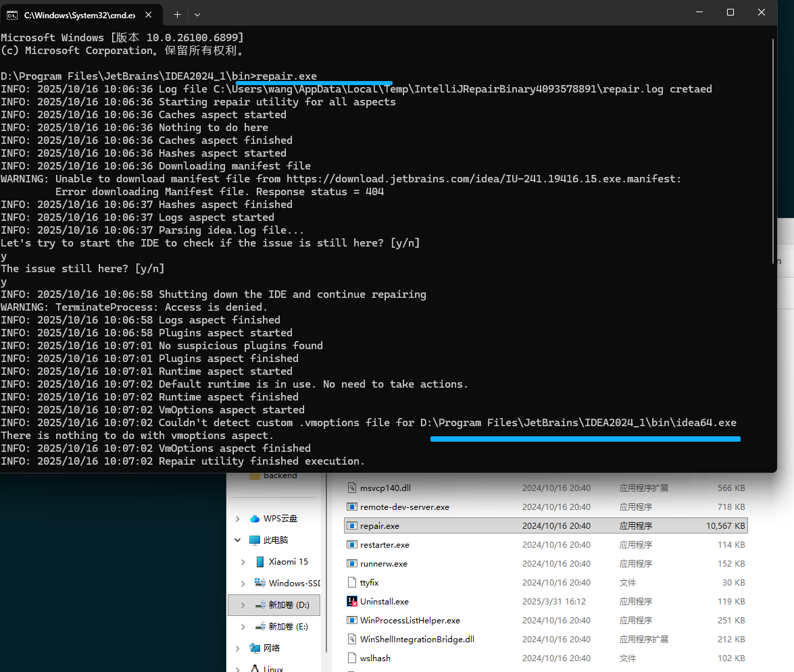This screenshot has width=794, height=672.
Task: Select file name repair.exe
Action: click(380, 525)
